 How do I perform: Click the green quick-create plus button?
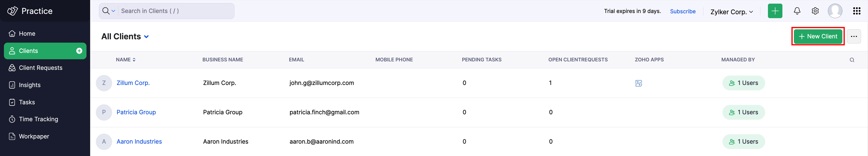pos(775,11)
